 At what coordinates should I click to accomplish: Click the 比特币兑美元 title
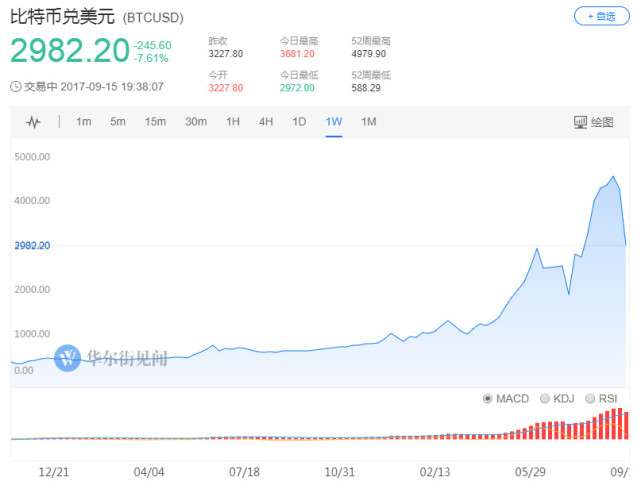coord(62,17)
